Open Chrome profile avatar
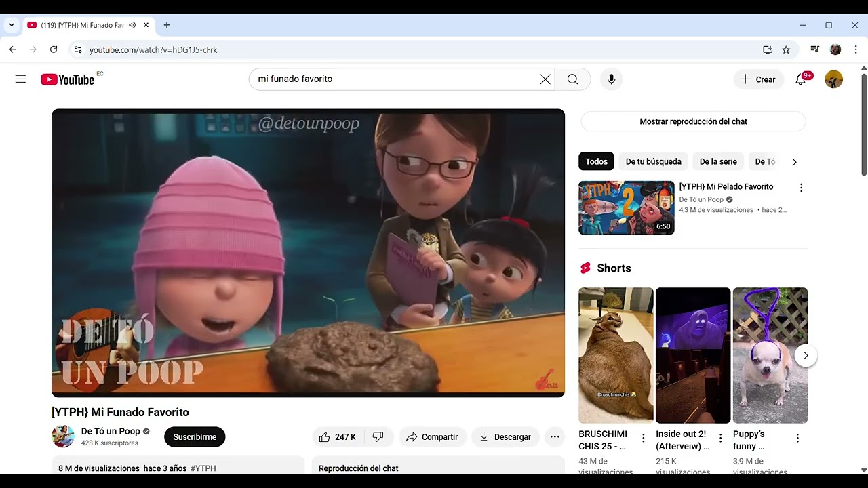Viewport: 868px width, 488px height. tap(835, 49)
